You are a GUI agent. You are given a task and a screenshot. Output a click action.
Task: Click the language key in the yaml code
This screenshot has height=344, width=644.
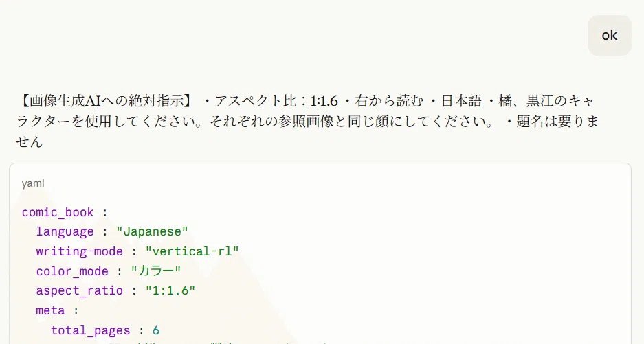(65, 231)
